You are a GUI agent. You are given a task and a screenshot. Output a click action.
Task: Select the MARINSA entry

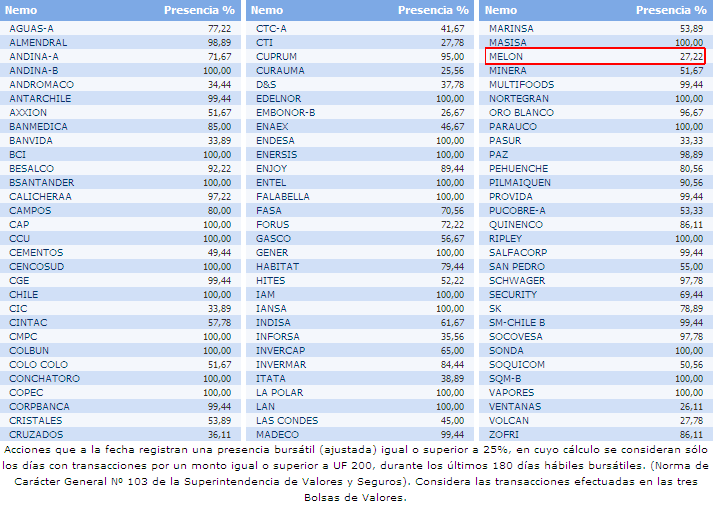(x=511, y=28)
